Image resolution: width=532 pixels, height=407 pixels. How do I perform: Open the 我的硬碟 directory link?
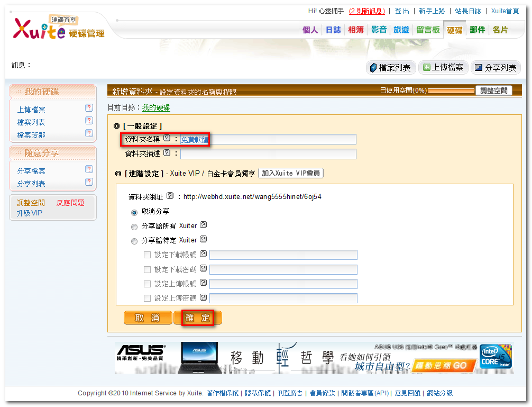click(156, 107)
